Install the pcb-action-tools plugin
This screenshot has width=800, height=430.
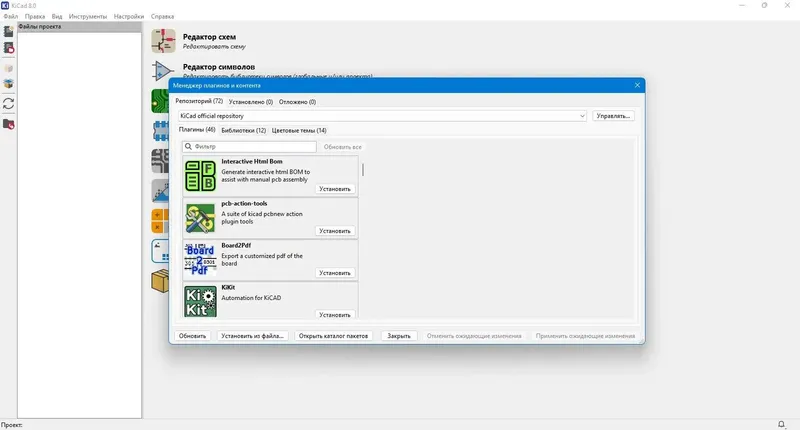(335, 231)
